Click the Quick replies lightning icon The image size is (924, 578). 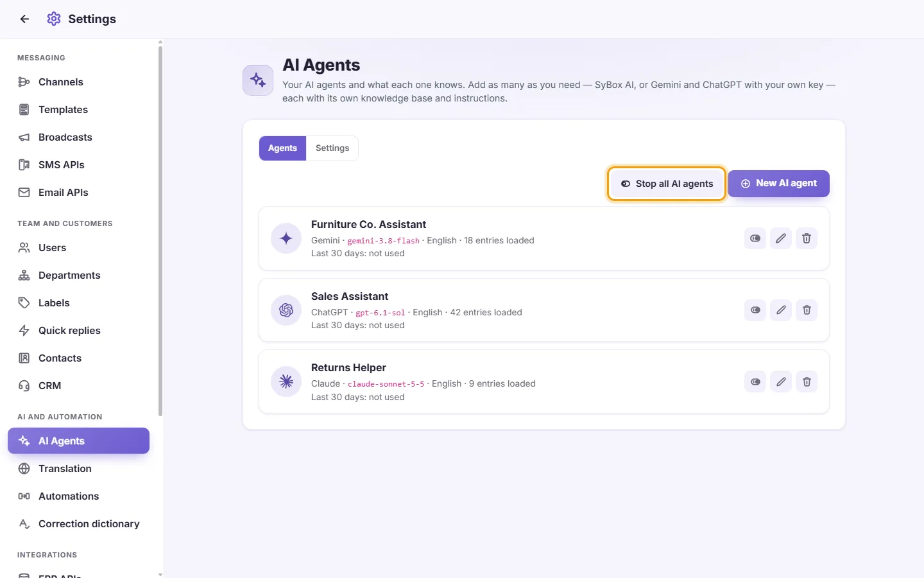[24, 331]
